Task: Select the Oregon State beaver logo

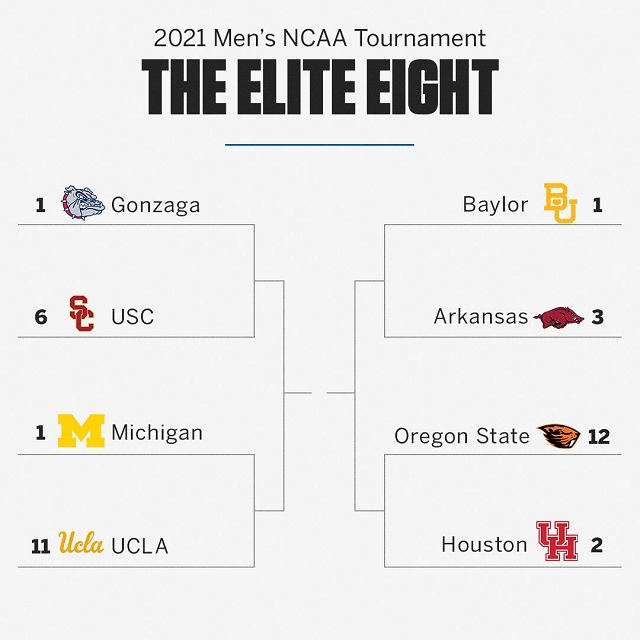Action: (x=559, y=436)
